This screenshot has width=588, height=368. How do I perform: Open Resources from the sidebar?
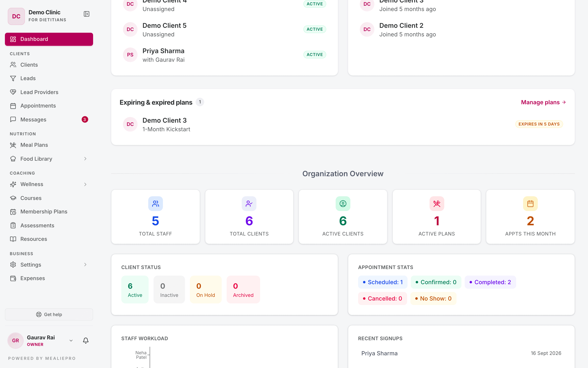[49, 239]
